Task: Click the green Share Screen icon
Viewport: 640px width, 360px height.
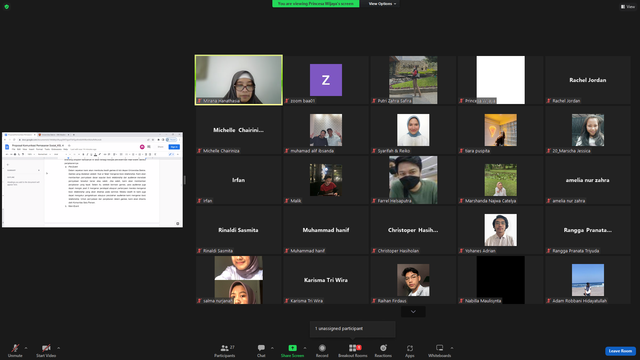Action: point(293,348)
